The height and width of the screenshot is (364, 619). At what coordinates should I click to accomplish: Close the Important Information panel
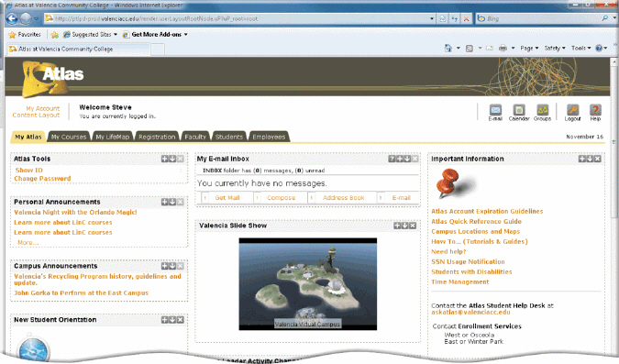[598, 159]
